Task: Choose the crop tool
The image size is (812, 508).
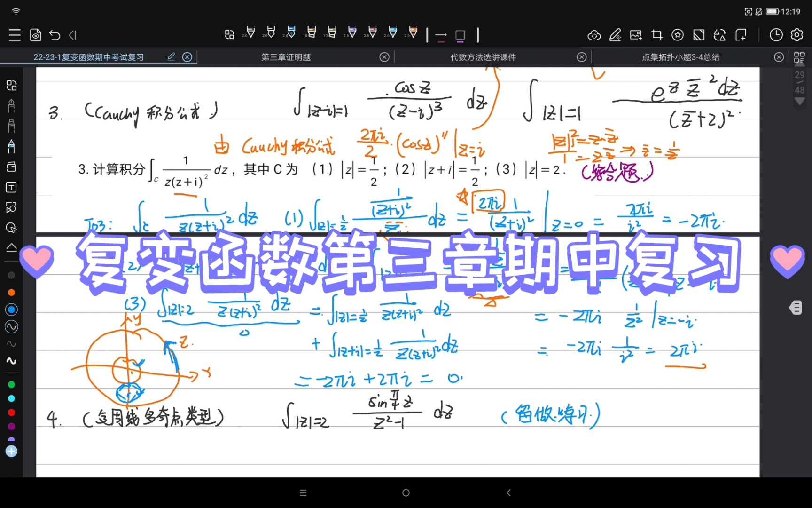Action: 657,35
